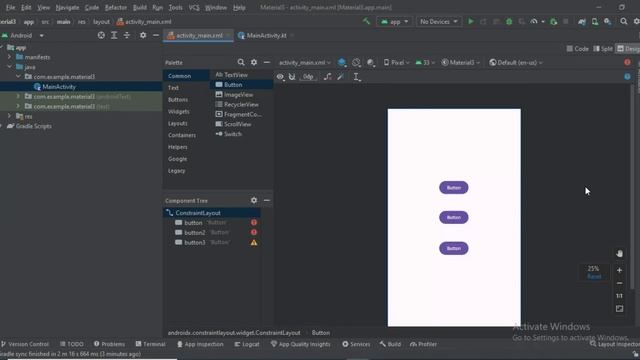Viewport: 640px width, 360px height.
Task: Open the Logcat tool window
Action: [247, 344]
